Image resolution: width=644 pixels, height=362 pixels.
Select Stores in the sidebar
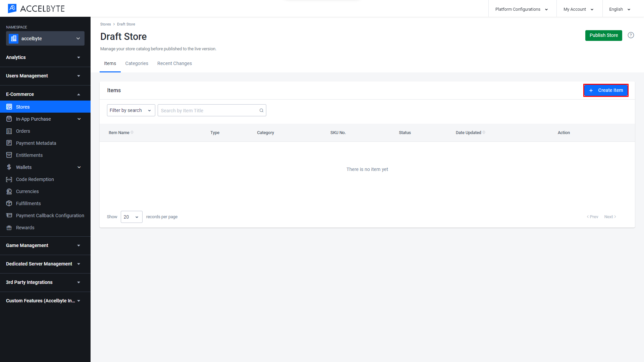[x=45, y=107]
